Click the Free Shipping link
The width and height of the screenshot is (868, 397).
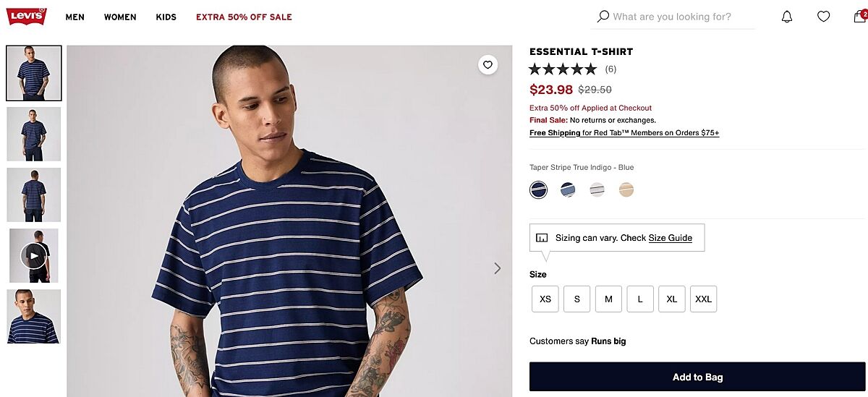[555, 133]
